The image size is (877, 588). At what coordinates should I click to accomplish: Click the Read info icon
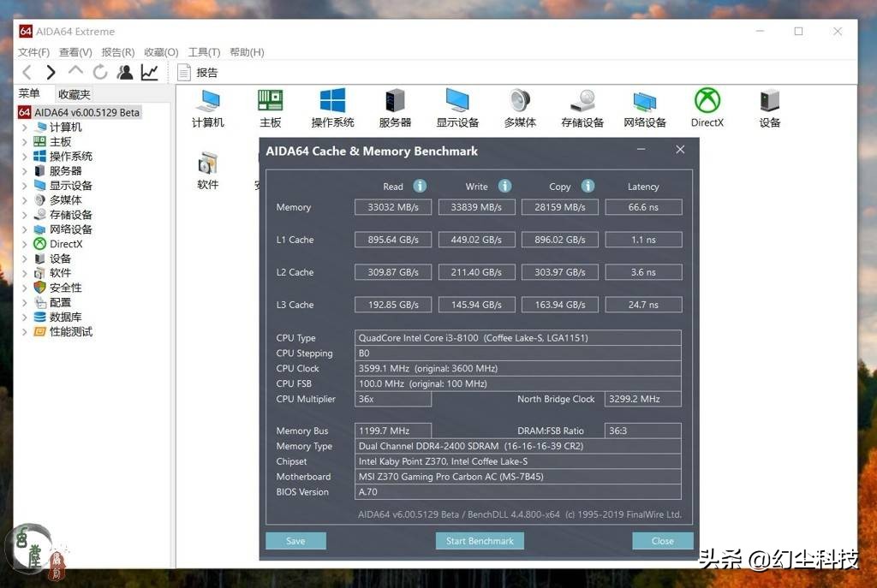(420, 186)
